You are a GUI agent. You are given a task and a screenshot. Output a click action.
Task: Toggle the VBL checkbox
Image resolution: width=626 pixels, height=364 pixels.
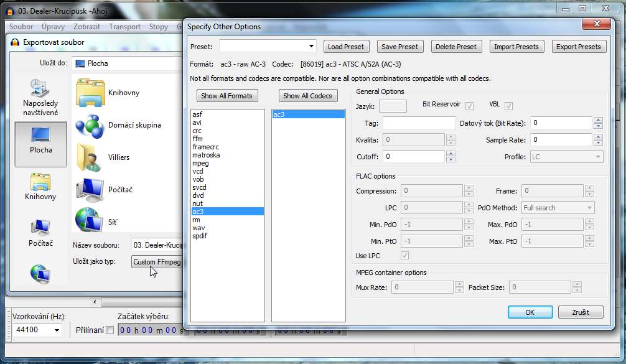tap(508, 106)
